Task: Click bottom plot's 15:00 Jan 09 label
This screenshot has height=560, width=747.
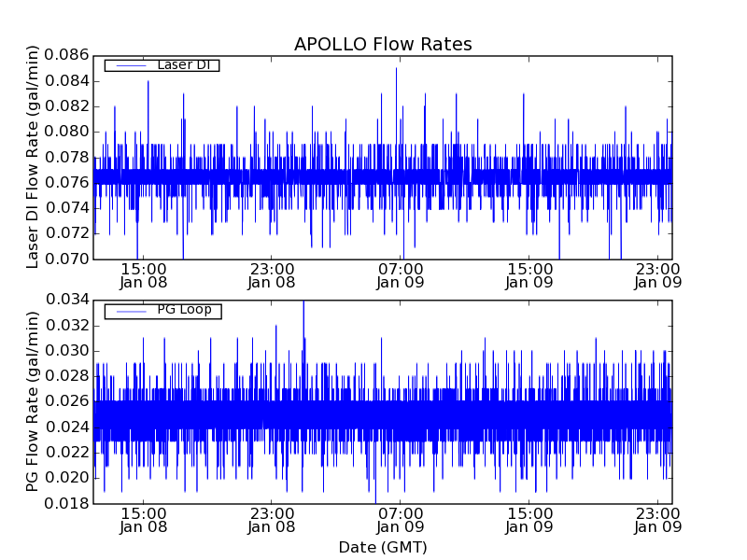Action: tap(529, 521)
